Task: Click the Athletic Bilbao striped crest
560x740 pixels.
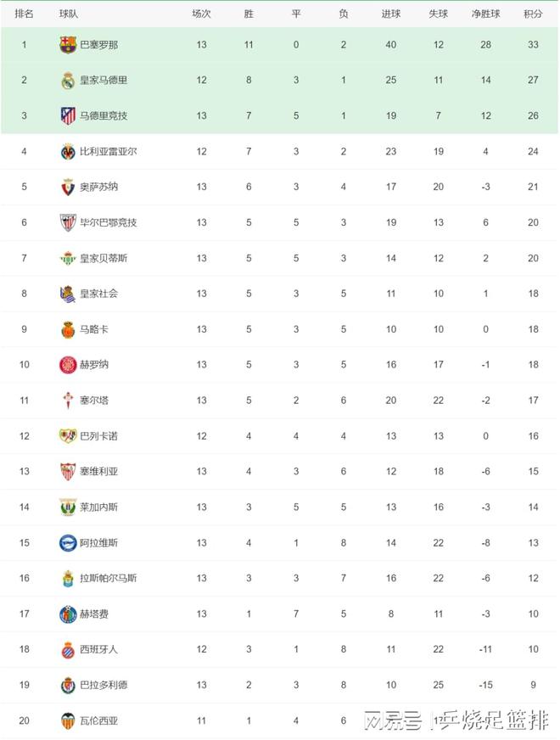Action: click(x=68, y=222)
